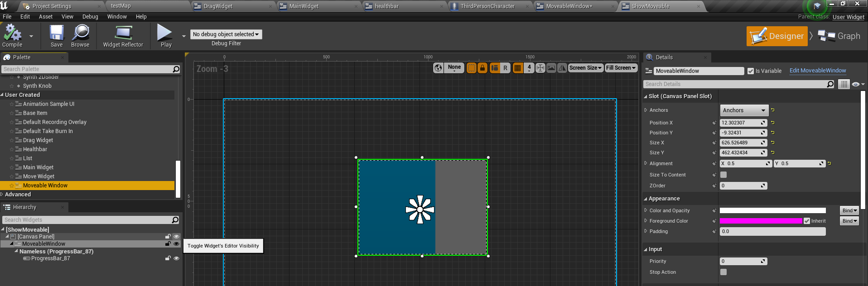This screenshot has width=868, height=286.
Task: Reset Position X to default arrow
Action: [x=772, y=123]
